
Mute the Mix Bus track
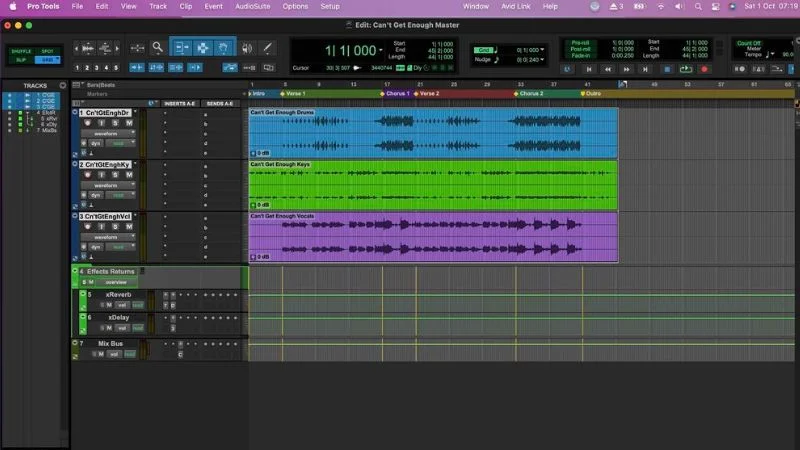[101, 354]
